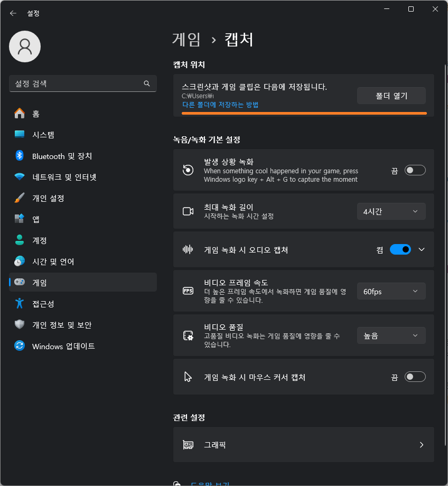Click the 게임 breadcrumb link
Image resolution: width=448 pixels, height=486 pixels.
pyautogui.click(x=186, y=40)
